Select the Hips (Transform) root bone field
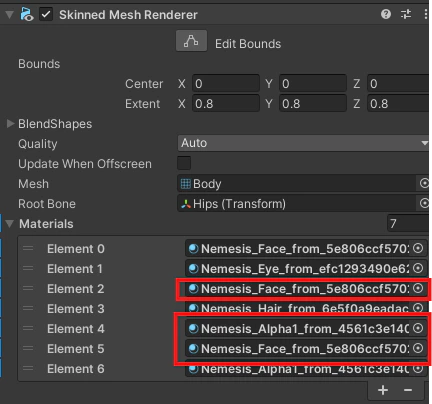Viewport: 432px width, 404px height. click(297, 203)
